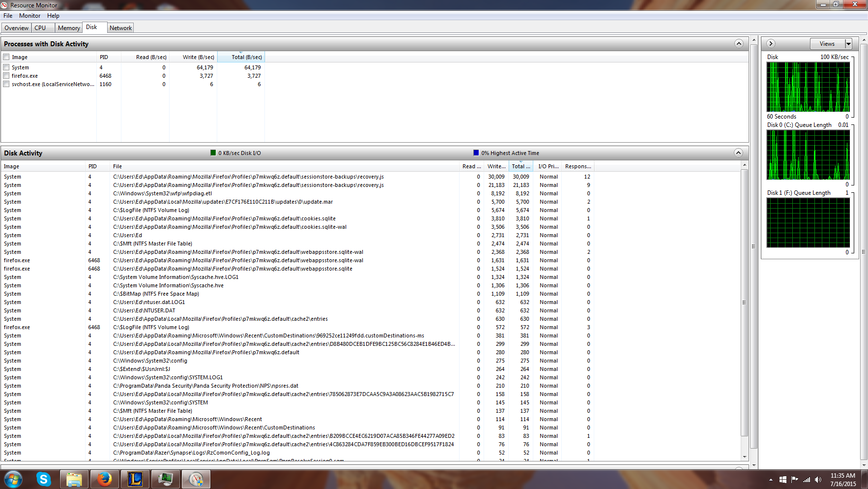The image size is (868, 489).
Task: Open the File menu
Action: click(8, 16)
